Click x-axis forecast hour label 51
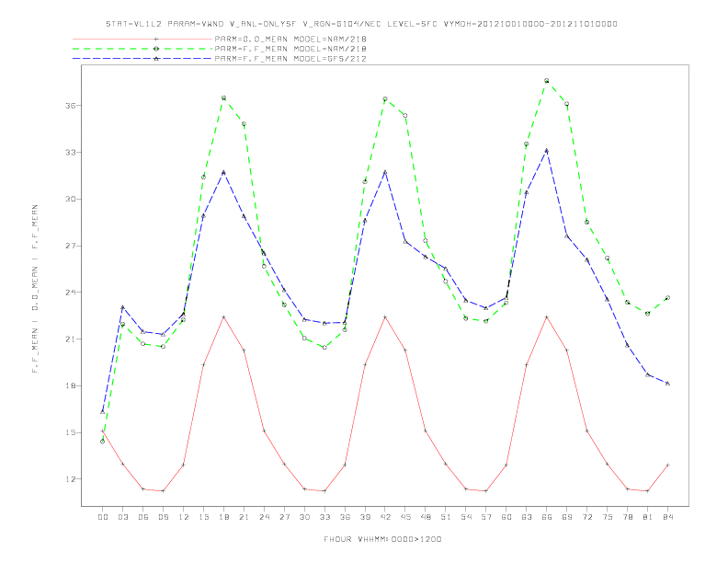728x563 pixels. click(x=446, y=517)
